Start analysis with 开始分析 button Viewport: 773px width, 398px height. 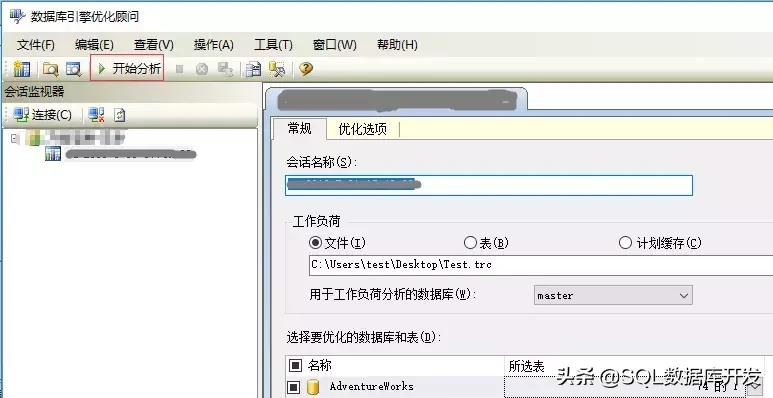127,69
